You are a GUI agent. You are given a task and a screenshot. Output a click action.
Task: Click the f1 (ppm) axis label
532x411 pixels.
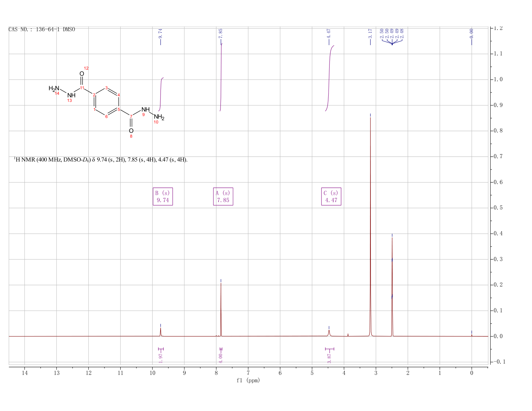click(248, 380)
